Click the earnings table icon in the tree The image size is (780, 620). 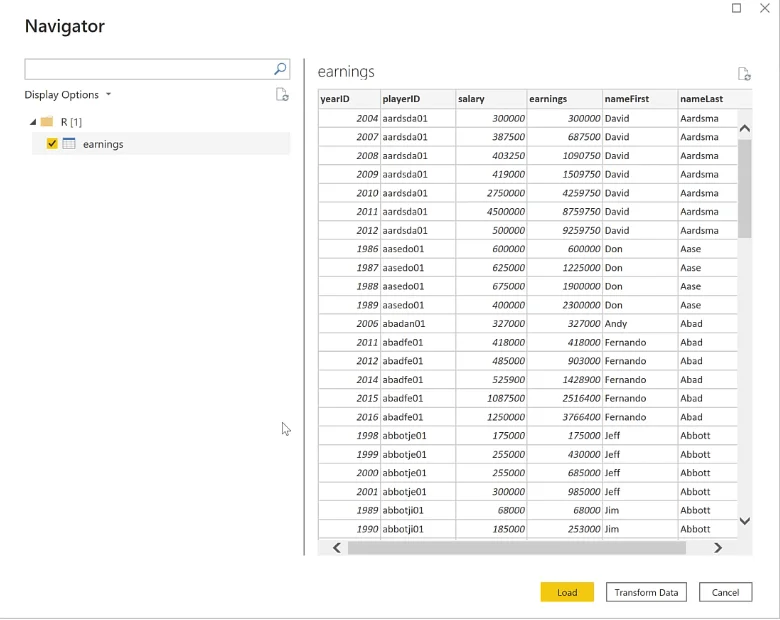(x=69, y=144)
